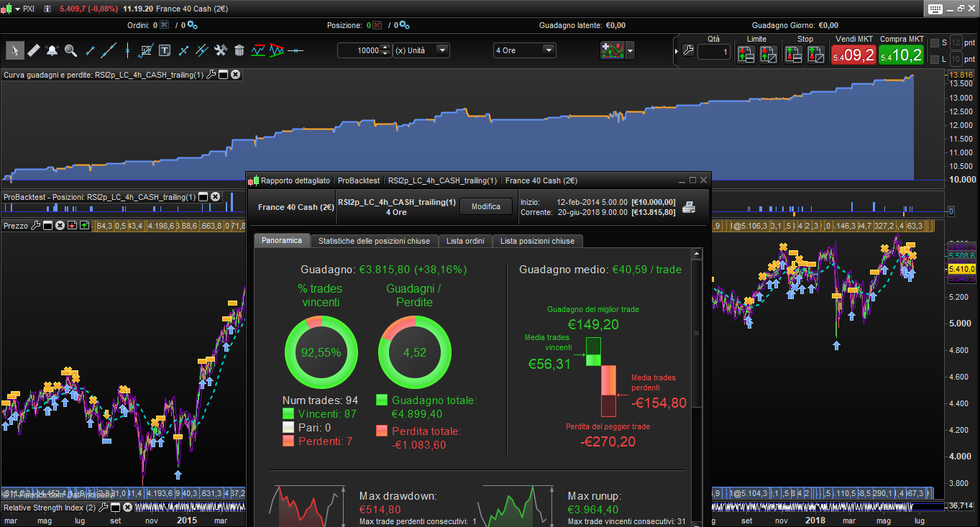Select the text annotation tool
Image resolution: width=980 pixels, height=527 pixels.
click(165, 50)
